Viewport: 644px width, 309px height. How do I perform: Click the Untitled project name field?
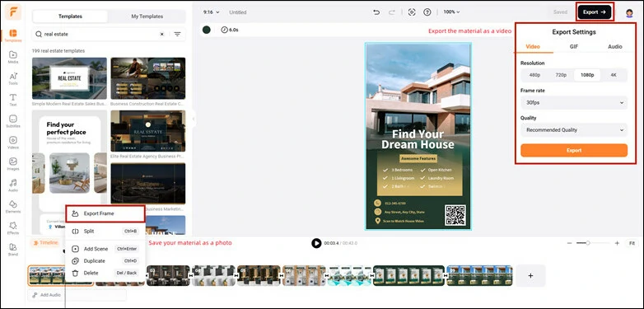coord(238,12)
